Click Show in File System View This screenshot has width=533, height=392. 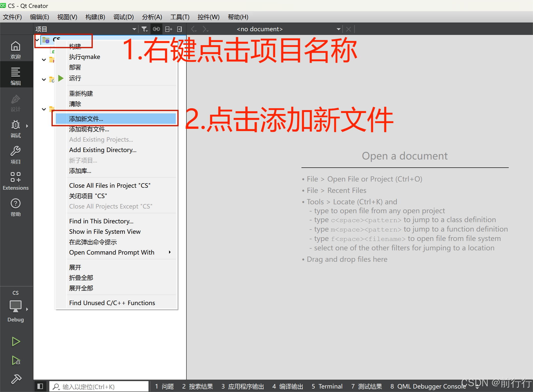105,231
